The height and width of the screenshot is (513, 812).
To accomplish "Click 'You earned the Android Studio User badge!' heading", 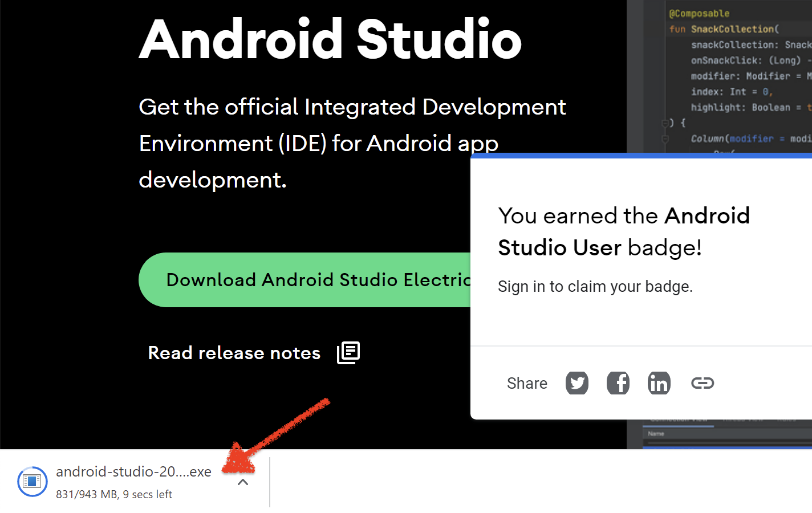I will click(624, 231).
